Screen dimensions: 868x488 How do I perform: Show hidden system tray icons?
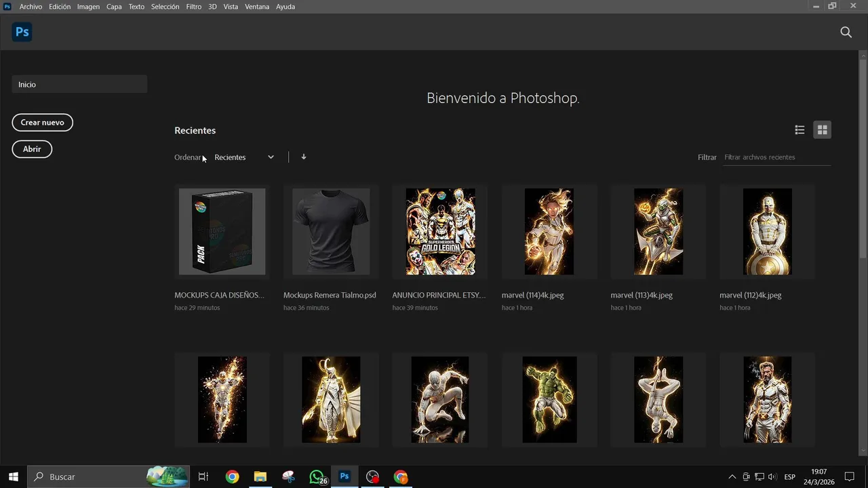(732, 477)
